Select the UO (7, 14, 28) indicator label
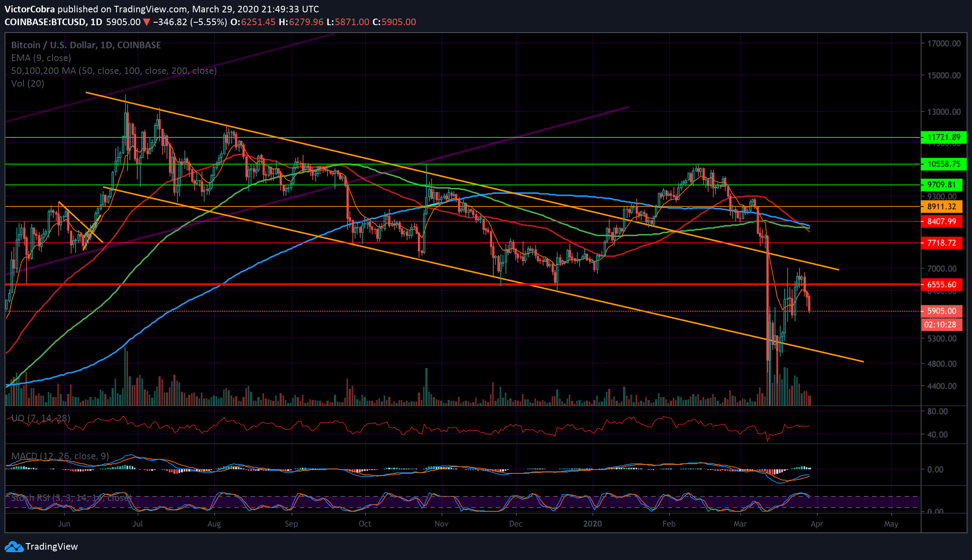This screenshot has height=560, width=972. [x=41, y=418]
